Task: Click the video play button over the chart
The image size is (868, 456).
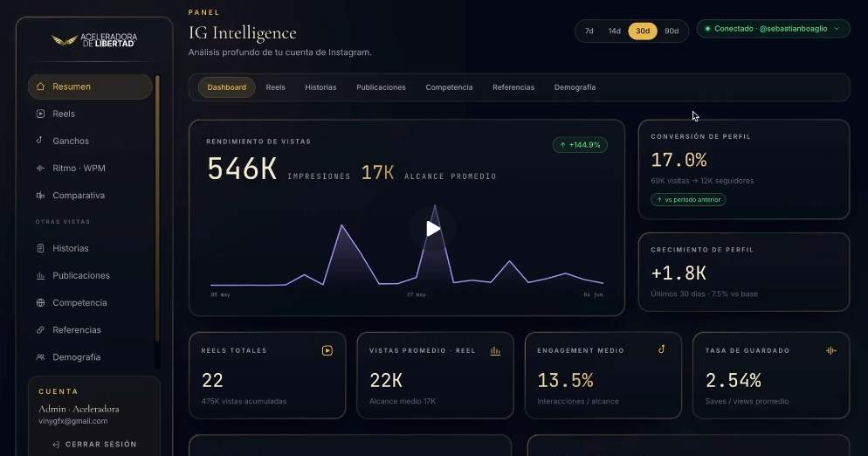Action: 433,228
